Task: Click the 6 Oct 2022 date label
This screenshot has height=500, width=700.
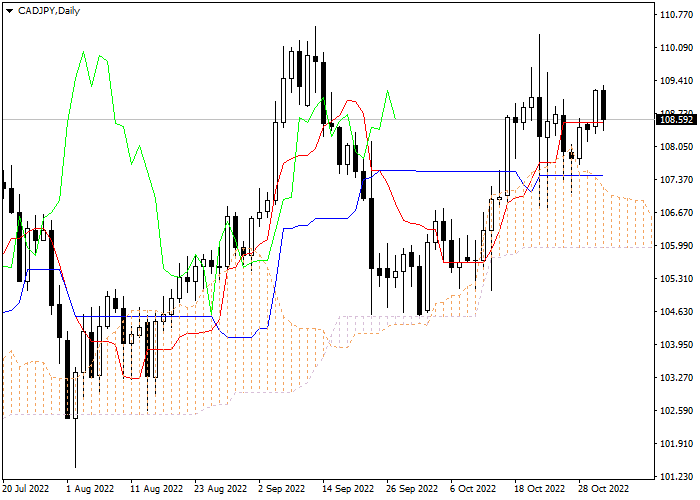Action: [473, 489]
